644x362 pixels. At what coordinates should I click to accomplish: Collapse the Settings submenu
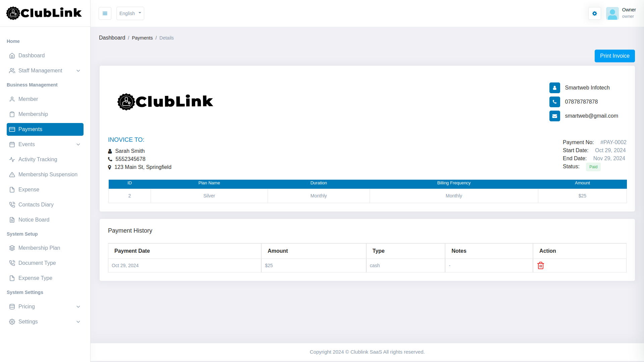click(28, 321)
